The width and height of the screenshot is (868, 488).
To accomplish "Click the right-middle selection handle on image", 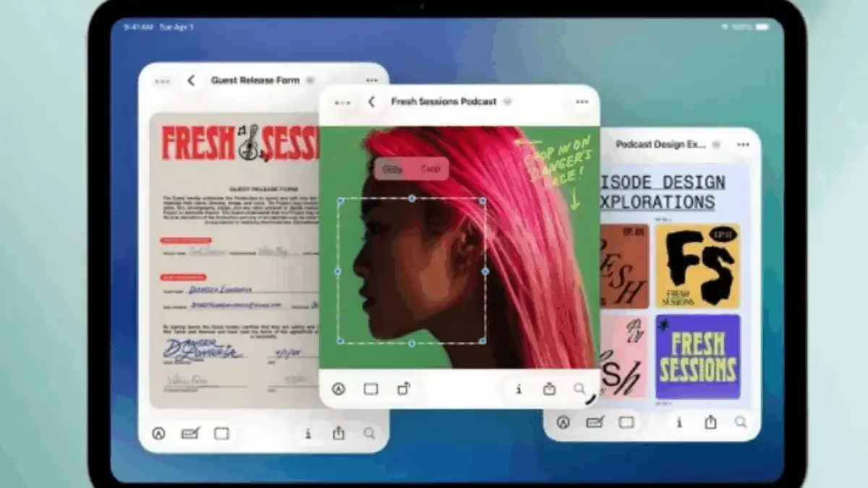I will (485, 271).
